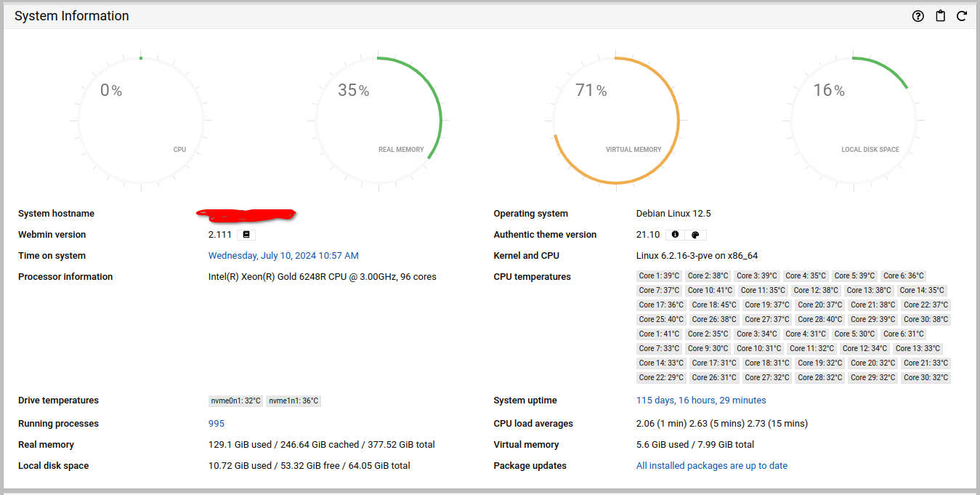Click the Core 12: 38°C temperature badge
The image size is (980, 495).
point(816,291)
